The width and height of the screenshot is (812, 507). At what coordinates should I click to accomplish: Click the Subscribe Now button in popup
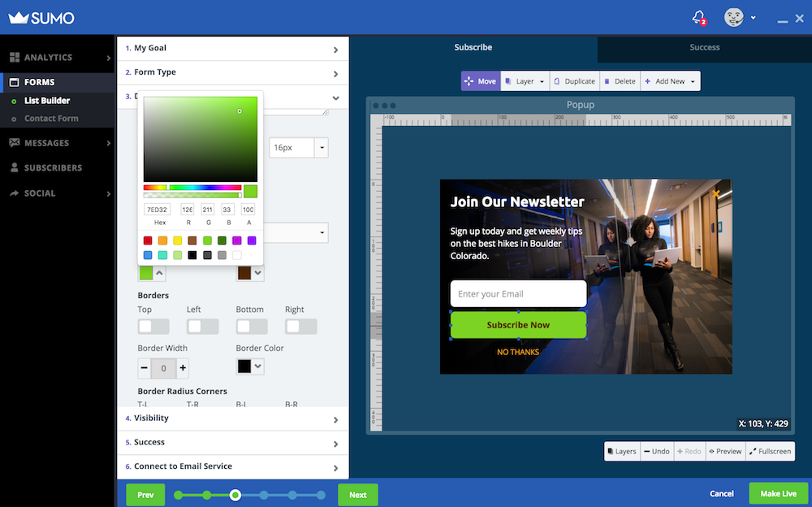518,325
